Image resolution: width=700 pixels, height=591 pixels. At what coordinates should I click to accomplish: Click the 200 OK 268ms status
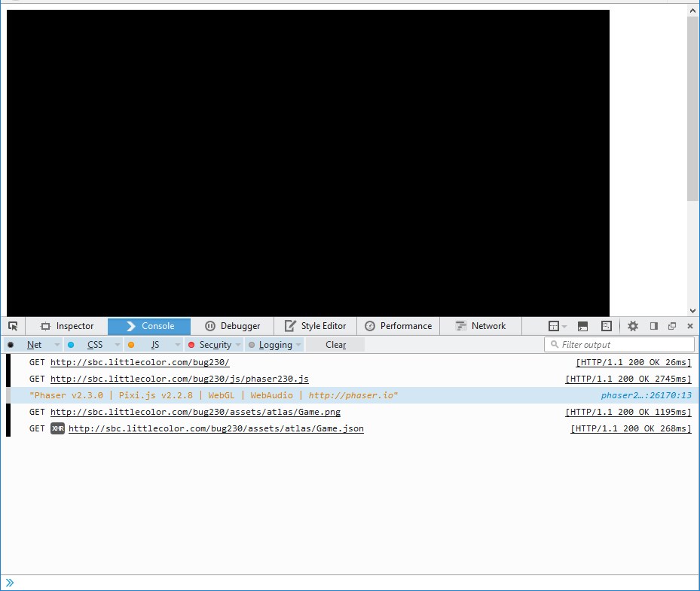coord(631,428)
